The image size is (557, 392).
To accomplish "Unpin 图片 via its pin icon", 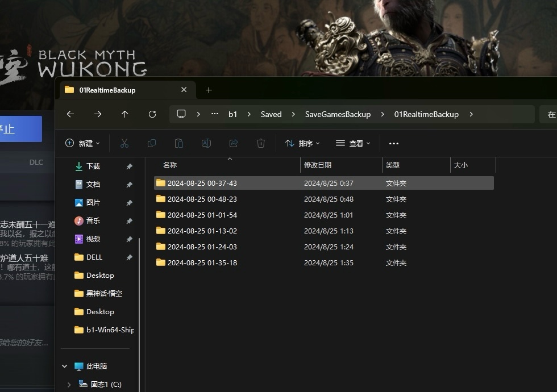I will tap(130, 202).
